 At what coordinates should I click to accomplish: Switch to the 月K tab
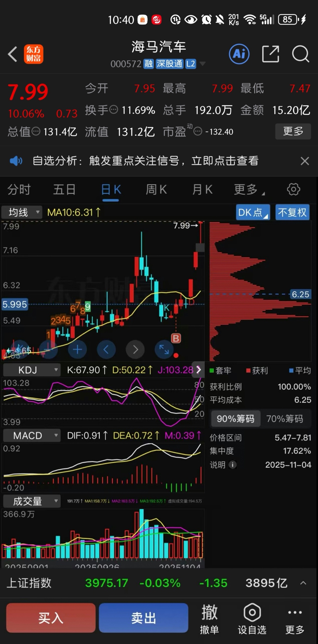(202, 190)
